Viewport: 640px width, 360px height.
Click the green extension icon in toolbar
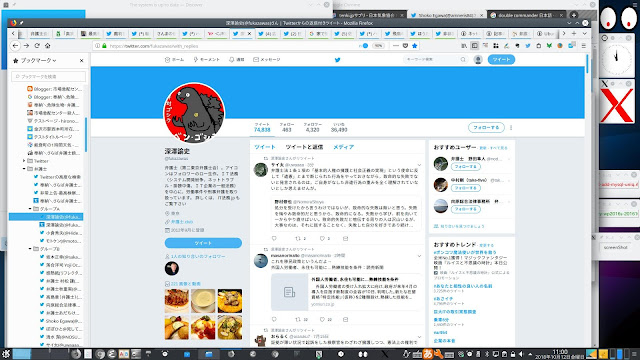tap(549, 46)
